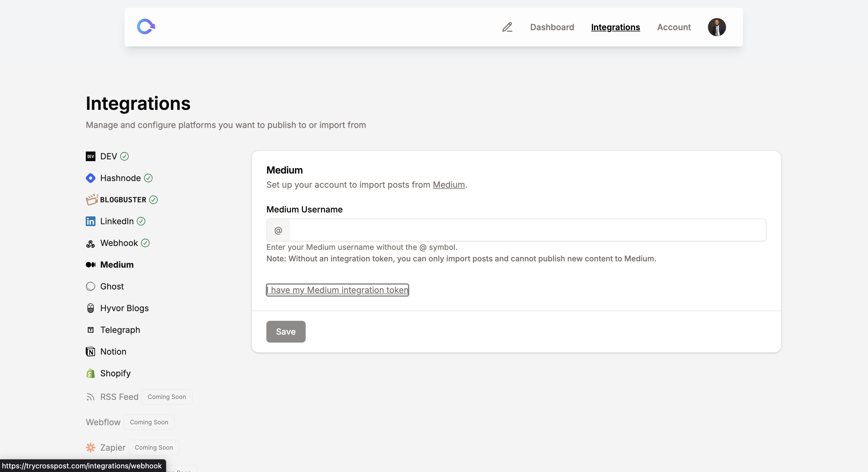Image resolution: width=868 pixels, height=472 pixels.
Task: Open the Account nav link
Action: pyautogui.click(x=674, y=27)
